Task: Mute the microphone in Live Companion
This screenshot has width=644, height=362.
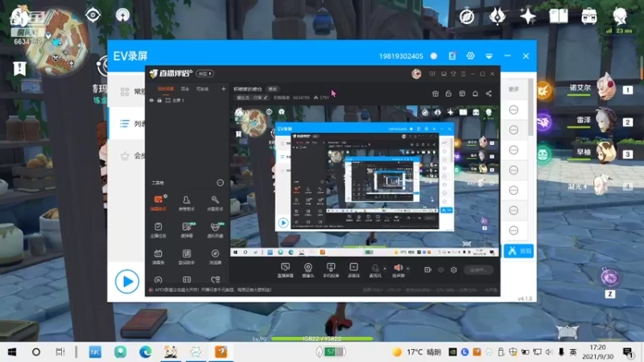Action: point(374,270)
